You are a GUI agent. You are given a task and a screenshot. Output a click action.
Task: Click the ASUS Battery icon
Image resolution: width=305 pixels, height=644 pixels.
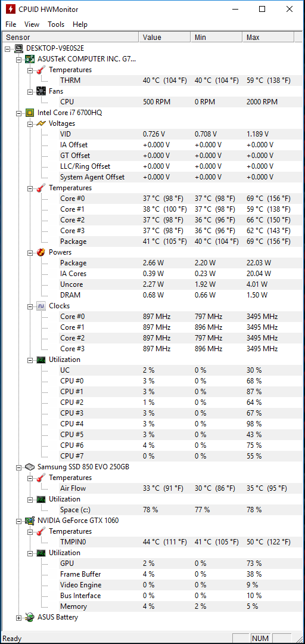coord(30,617)
